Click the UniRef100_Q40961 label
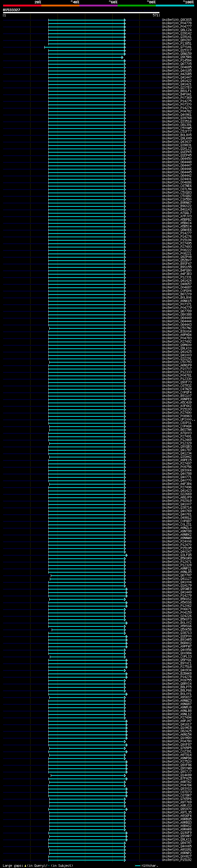The image size is (197, 868). pyautogui.click(x=177, y=115)
